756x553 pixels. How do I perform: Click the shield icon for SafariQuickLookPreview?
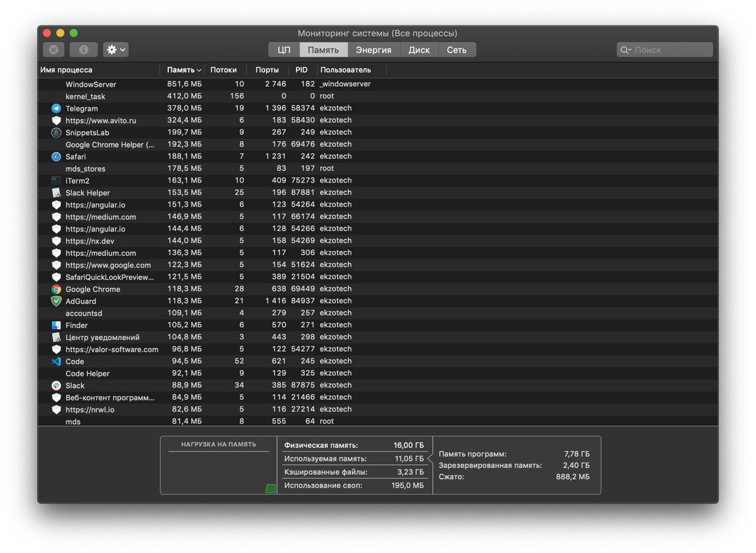tap(56, 276)
